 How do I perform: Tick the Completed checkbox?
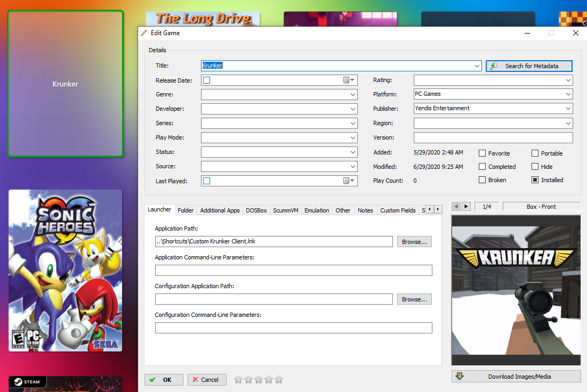[482, 167]
